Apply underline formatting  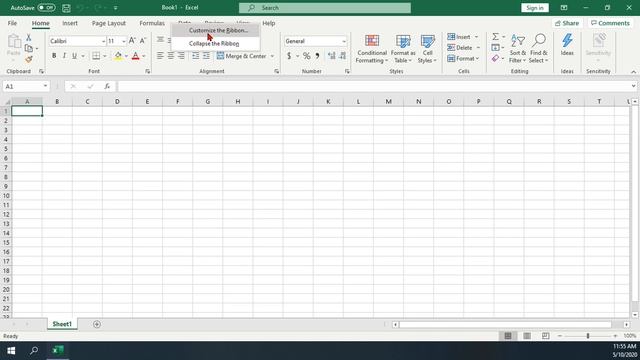(x=74, y=56)
